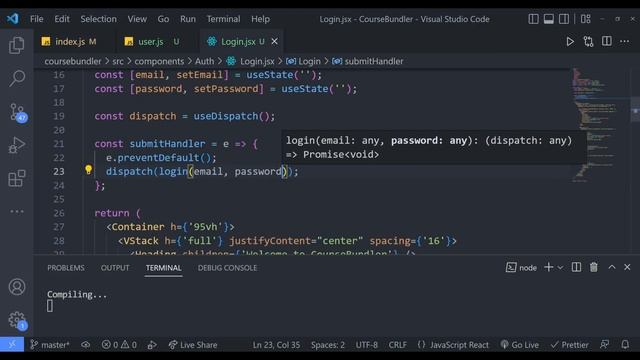Maximize the panel size chevron

(x=612, y=267)
